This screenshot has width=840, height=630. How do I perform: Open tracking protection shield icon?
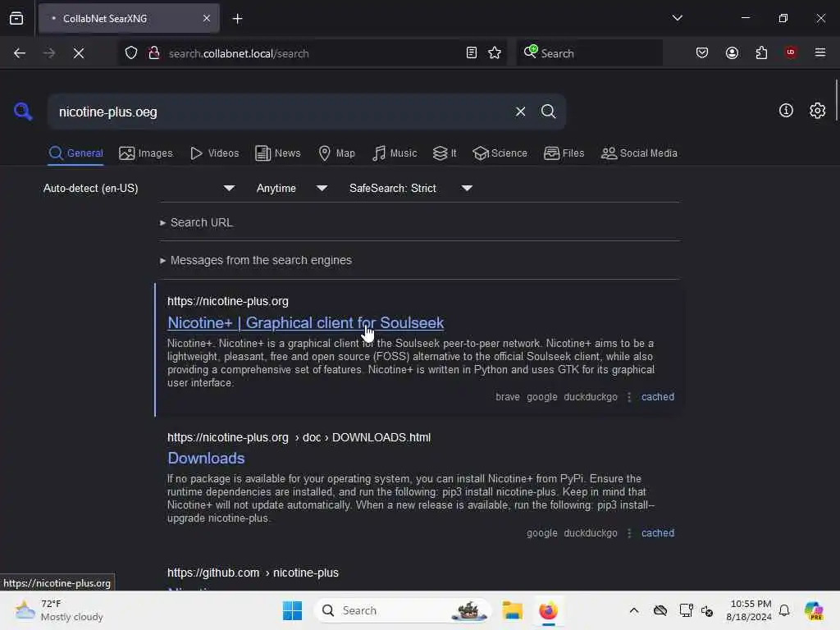tap(131, 53)
